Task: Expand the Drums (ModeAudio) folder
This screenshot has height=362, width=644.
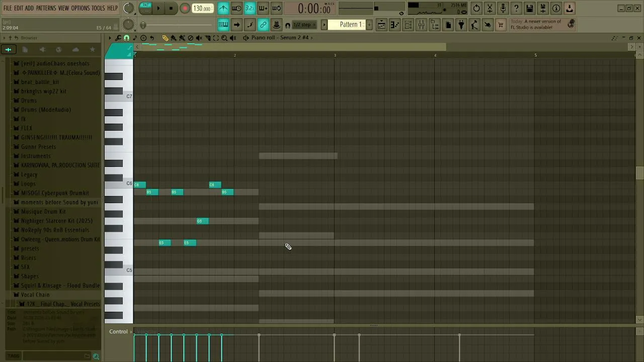Action: tap(46, 110)
